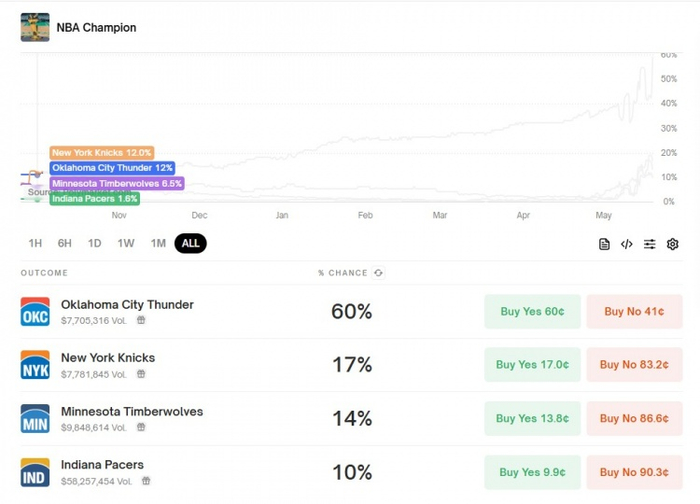Buy No on Indiana Pacers at 90.3¢

tap(634, 472)
